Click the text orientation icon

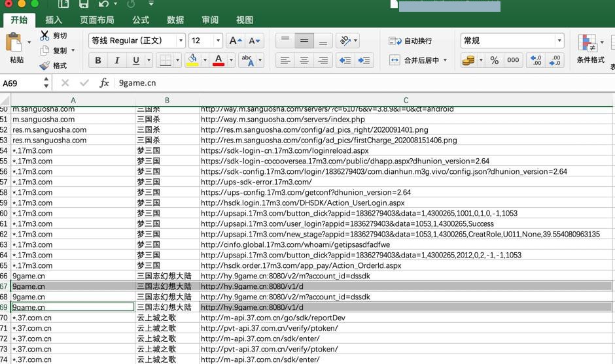(x=345, y=41)
